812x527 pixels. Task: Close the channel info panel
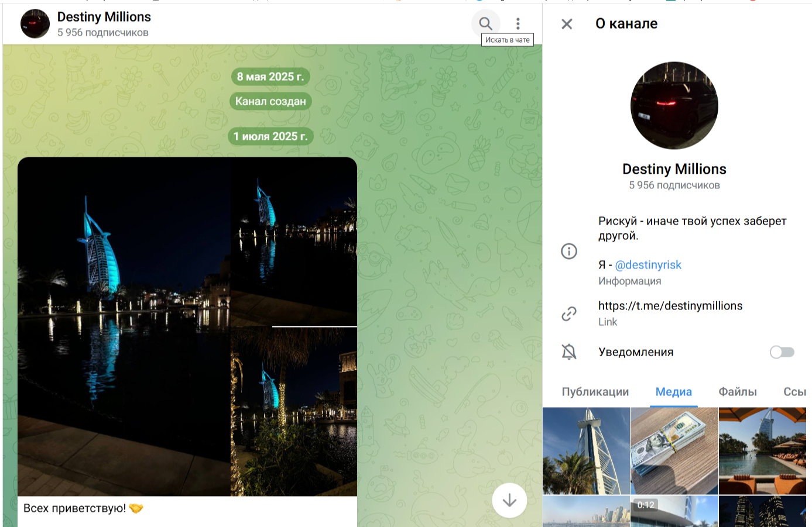pos(567,24)
